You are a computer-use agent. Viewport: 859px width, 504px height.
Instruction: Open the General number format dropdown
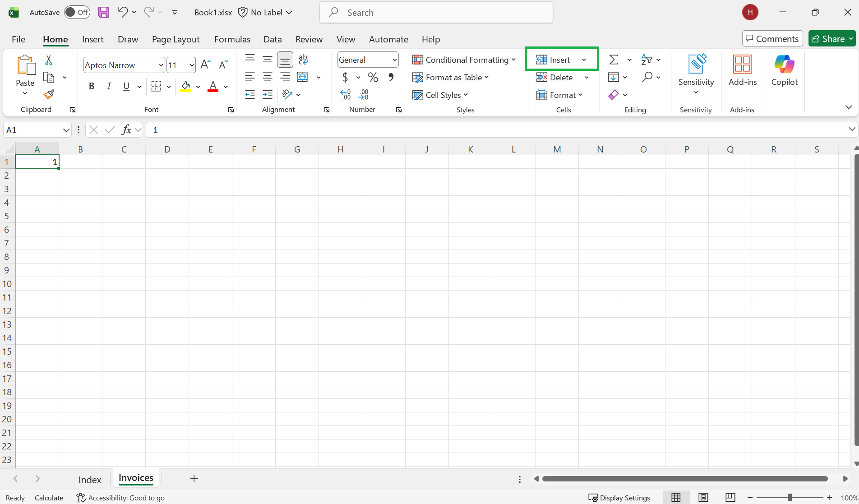point(395,60)
